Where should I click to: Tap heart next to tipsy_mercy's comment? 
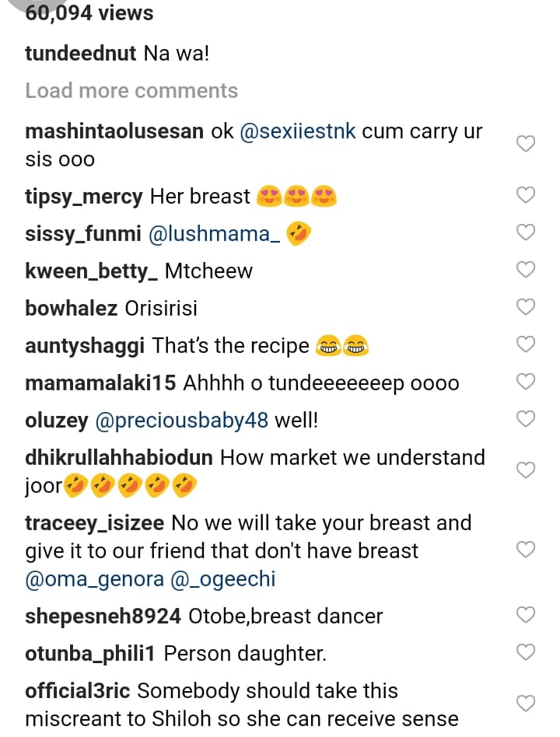pos(527,195)
